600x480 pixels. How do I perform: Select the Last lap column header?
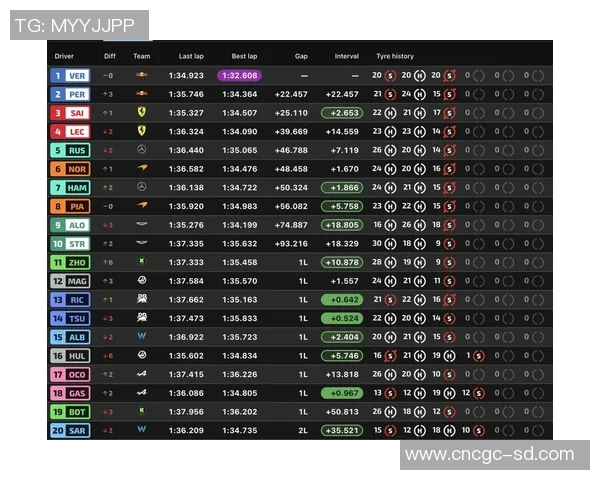point(191,56)
